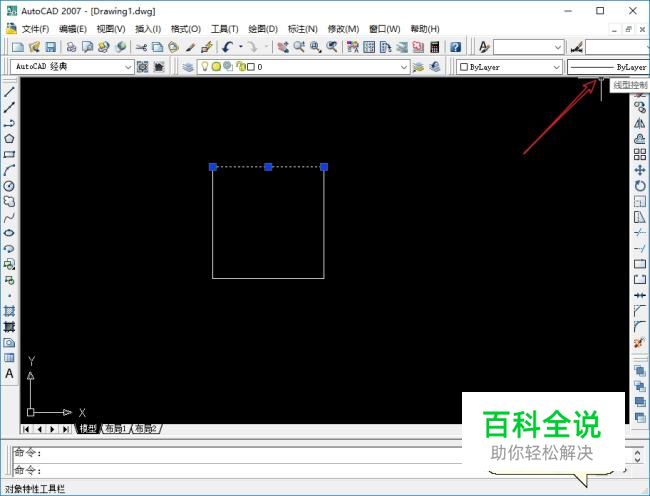The height and width of the screenshot is (496, 650).
Task: Click the Match Properties brush icon
Action: 190,47
